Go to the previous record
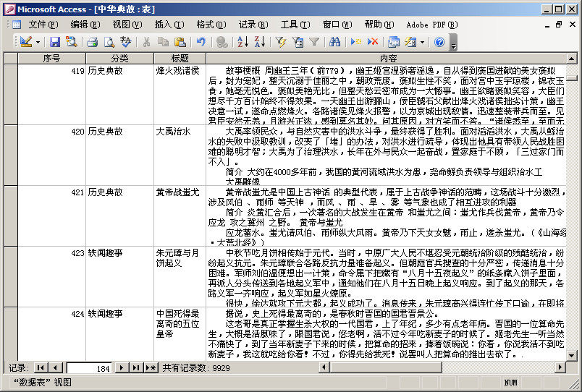This screenshot has width=582, height=392. (x=56, y=368)
